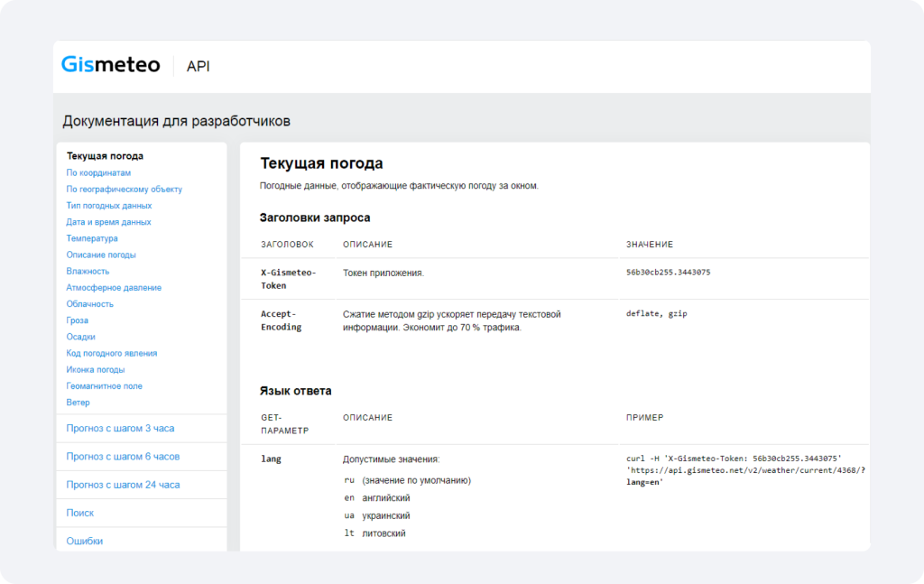The height and width of the screenshot is (584, 924).
Task: Jump to the Гроза entry
Action: point(78,320)
